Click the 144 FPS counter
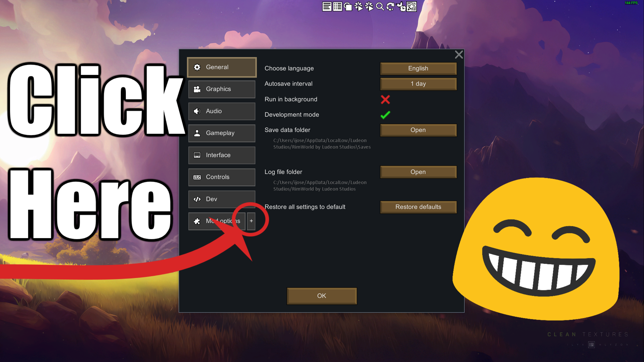Viewport: 644px width, 362px height. [631, 3]
